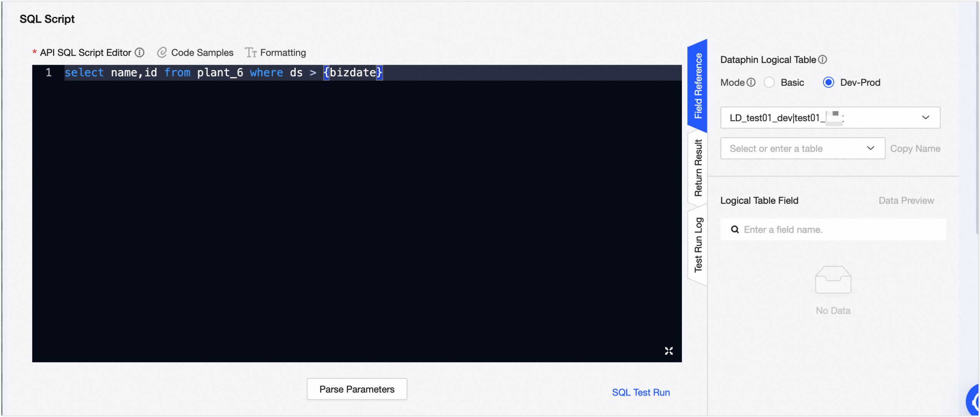Click the Dataphin Logical Table info icon

point(823,60)
